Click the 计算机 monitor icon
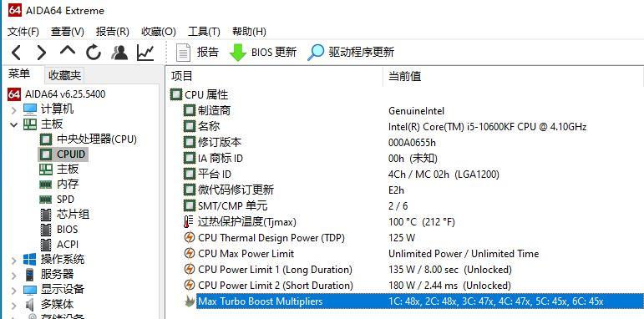This screenshot has height=319, width=644. point(30,109)
